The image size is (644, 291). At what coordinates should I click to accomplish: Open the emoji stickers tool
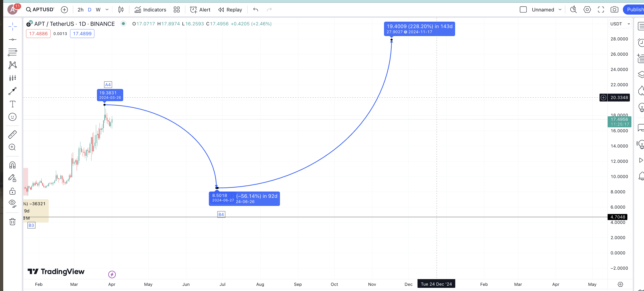point(12,117)
